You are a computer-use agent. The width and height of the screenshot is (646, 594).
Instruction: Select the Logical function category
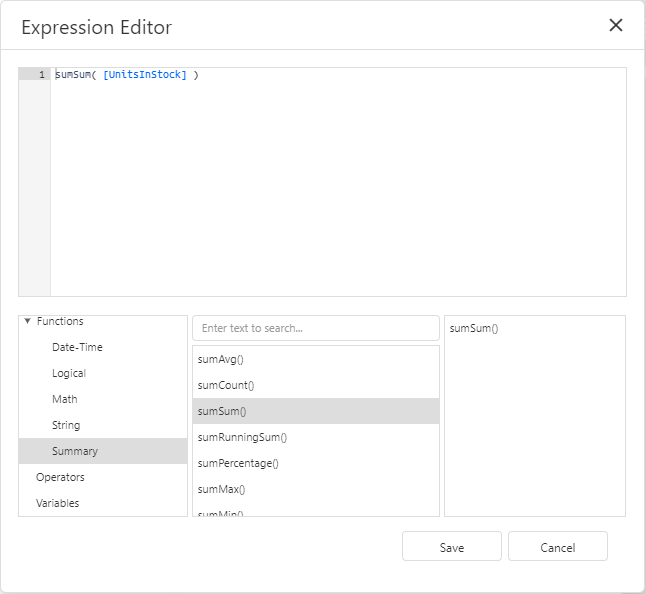point(69,373)
